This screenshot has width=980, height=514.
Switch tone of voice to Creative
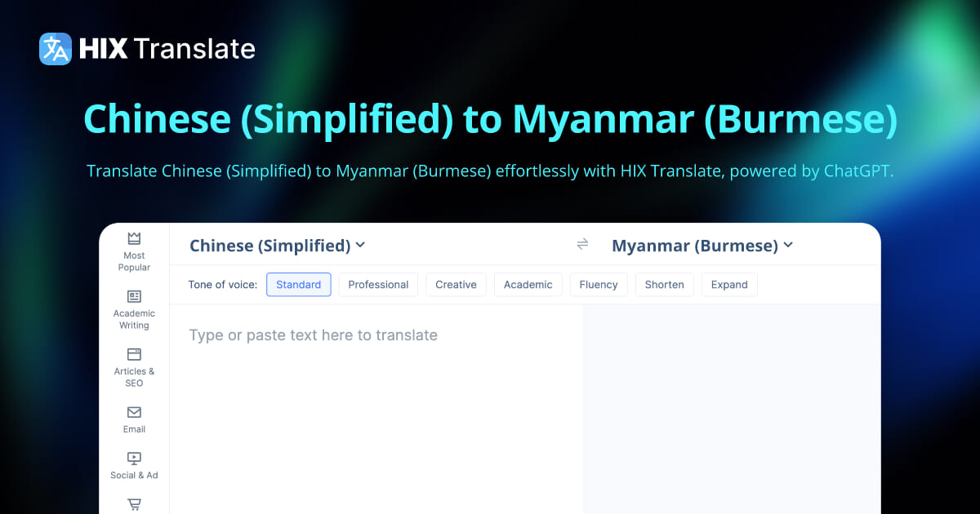pos(456,284)
